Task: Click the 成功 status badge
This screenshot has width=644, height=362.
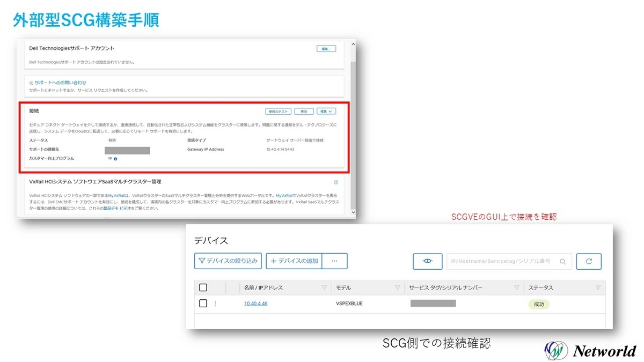Action: 539,304
